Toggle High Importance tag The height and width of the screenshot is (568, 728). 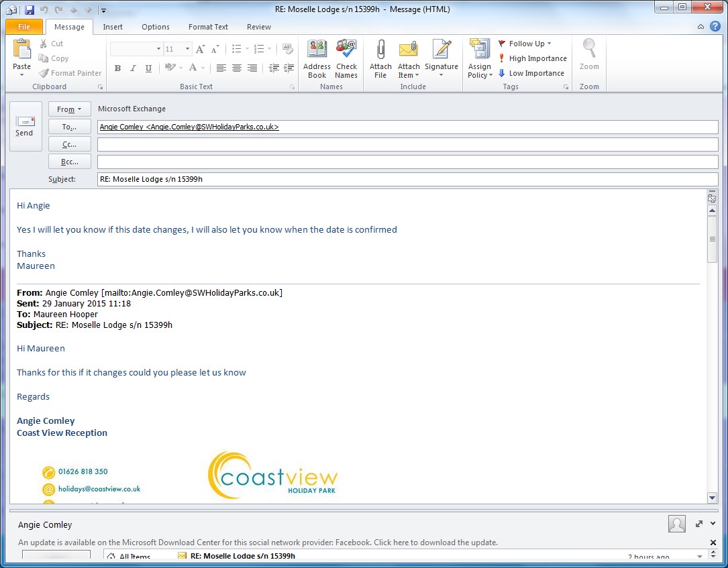[x=533, y=58]
